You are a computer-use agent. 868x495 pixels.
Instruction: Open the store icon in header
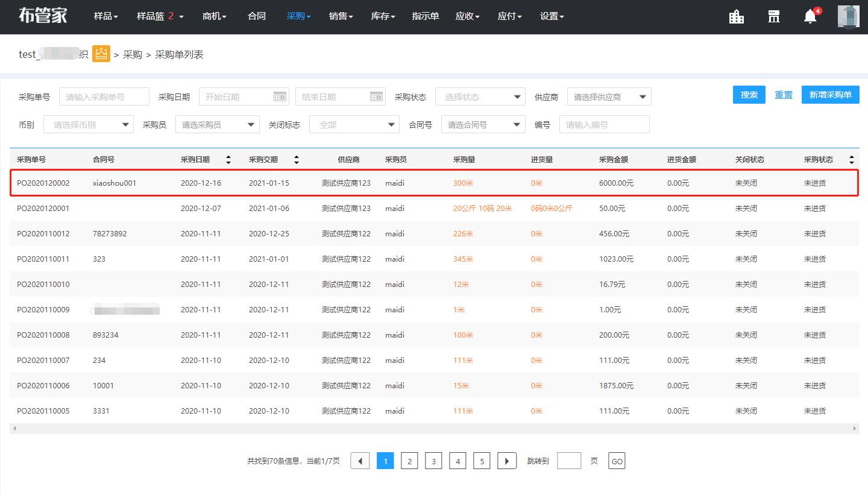(774, 17)
